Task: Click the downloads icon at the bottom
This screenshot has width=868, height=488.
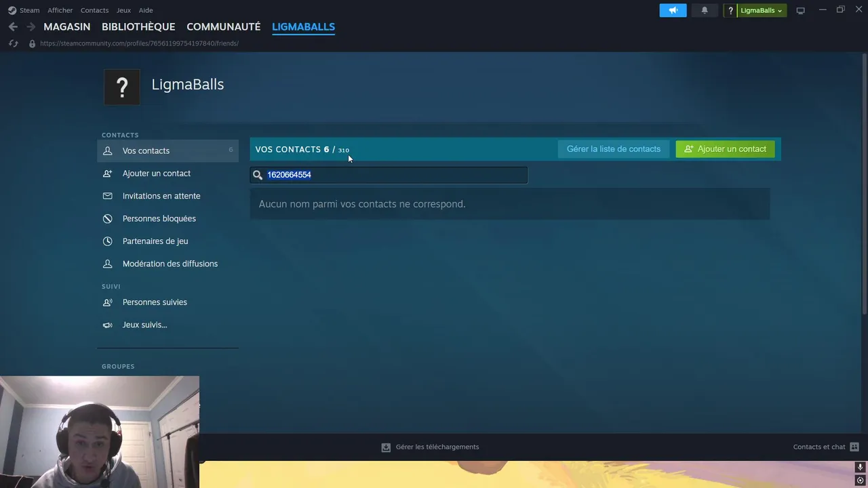Action: (x=386, y=447)
